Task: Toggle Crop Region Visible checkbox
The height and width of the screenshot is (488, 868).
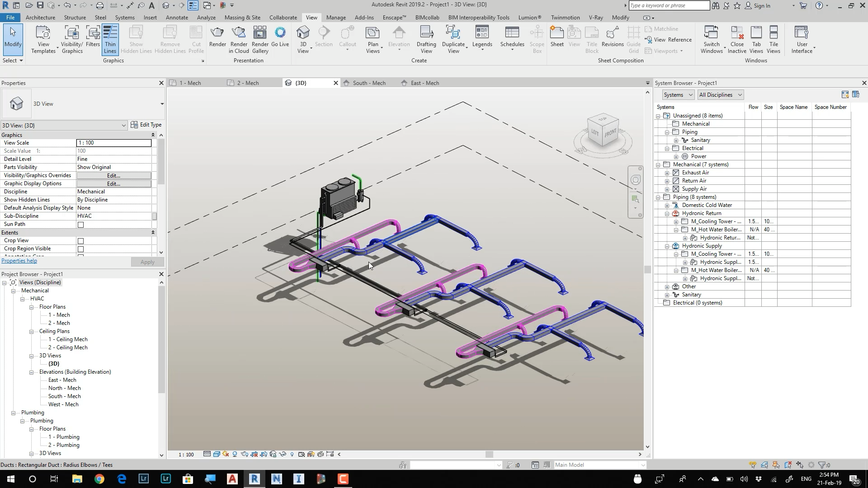Action: [x=81, y=249]
